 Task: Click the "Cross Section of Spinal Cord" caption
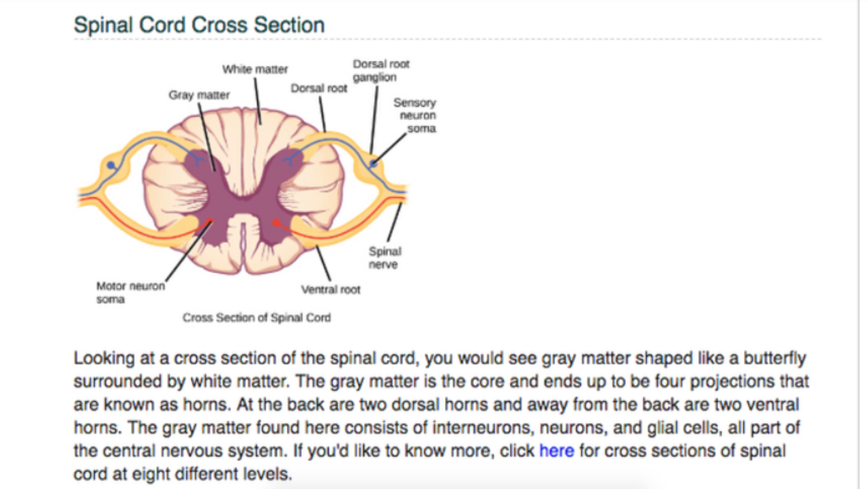pos(256,318)
